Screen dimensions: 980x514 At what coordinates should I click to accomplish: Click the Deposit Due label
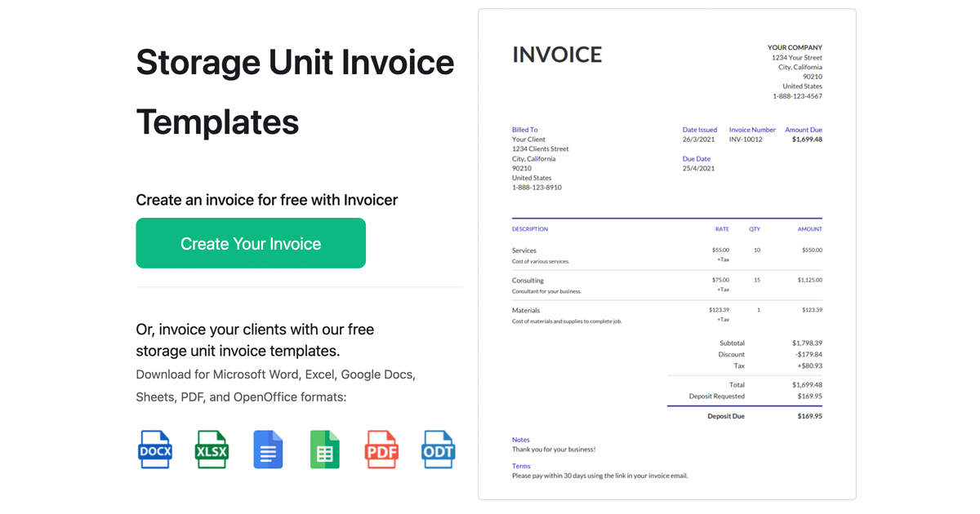726,416
